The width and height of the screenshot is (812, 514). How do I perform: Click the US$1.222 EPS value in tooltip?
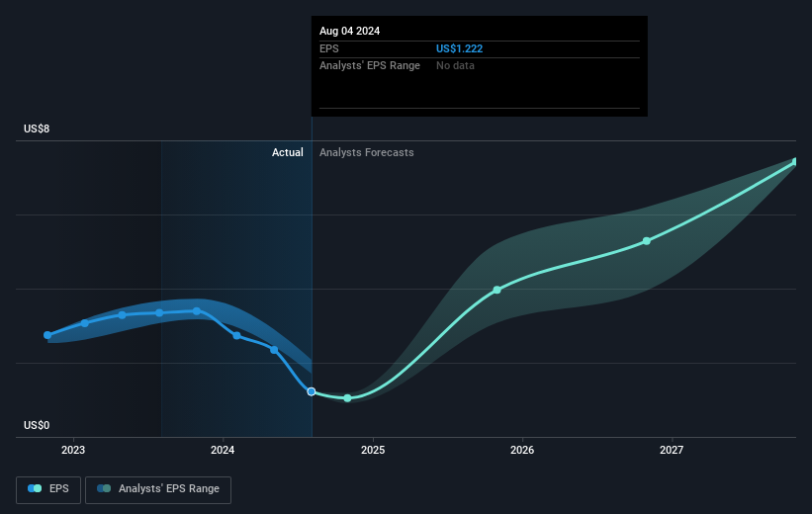[459, 48]
